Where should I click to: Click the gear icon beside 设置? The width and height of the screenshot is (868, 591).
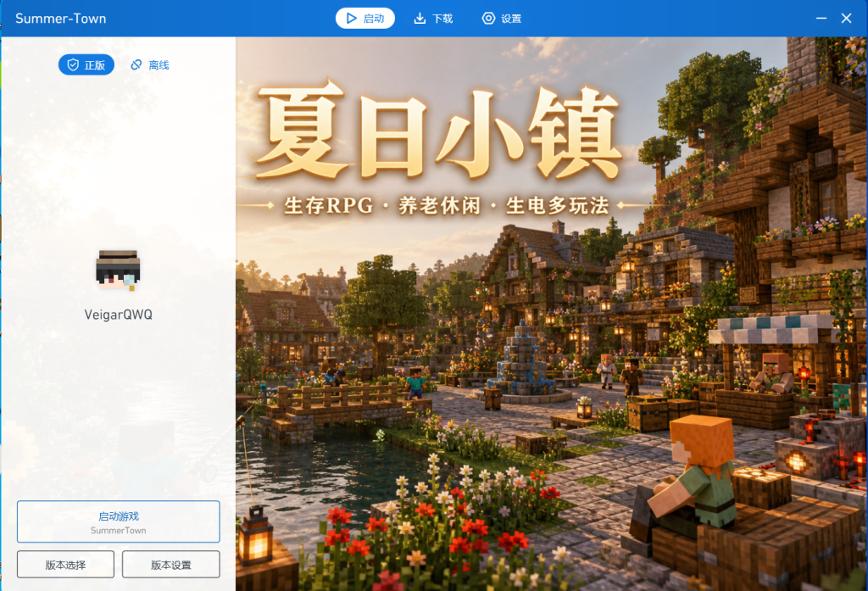tap(488, 19)
